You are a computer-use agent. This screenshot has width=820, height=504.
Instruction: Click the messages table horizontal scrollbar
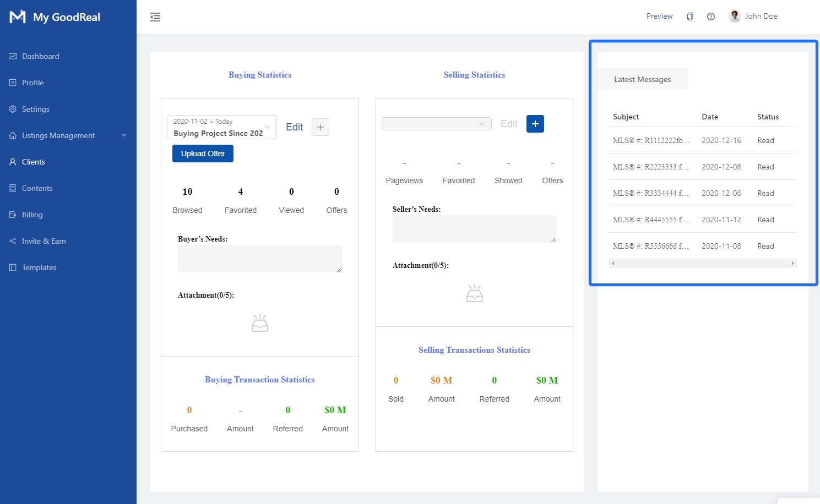point(702,264)
